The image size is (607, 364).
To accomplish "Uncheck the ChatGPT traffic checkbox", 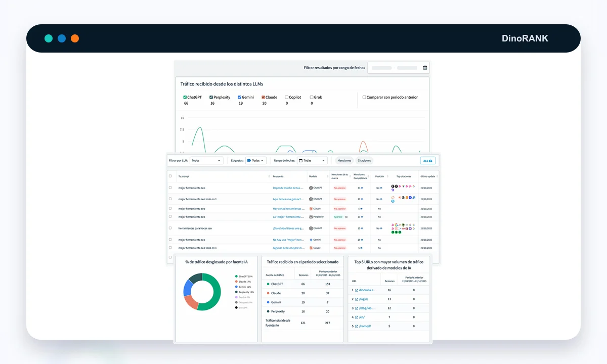I will click(185, 97).
